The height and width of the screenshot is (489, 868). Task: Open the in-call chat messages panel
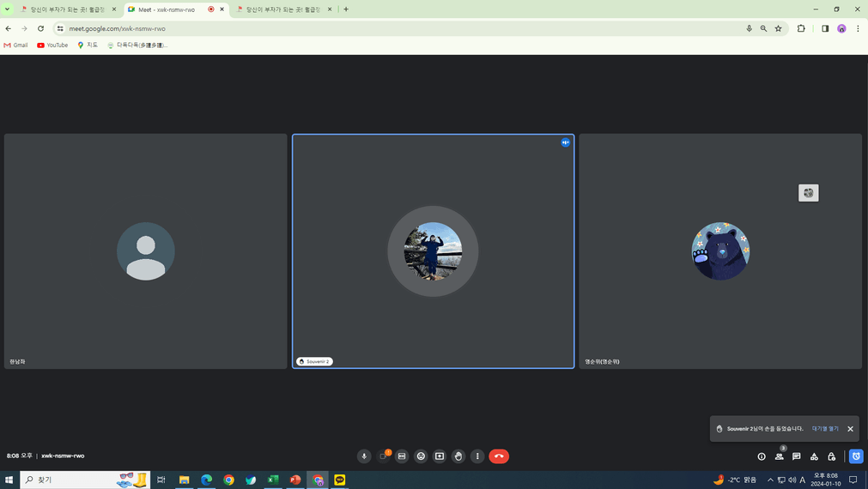pyautogui.click(x=797, y=456)
